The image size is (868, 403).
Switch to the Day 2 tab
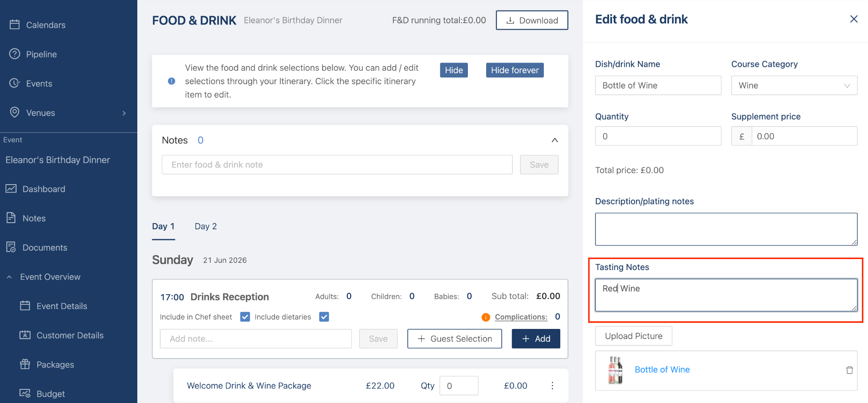tap(206, 226)
